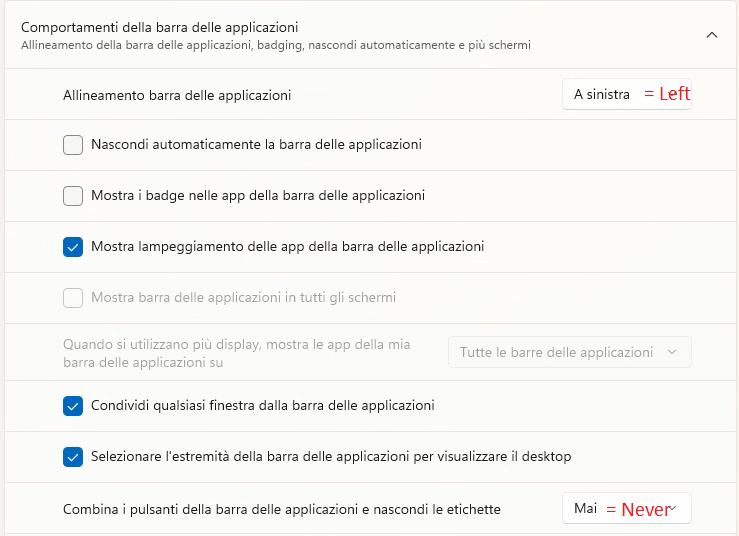Check the Mostra i badge checkbox
The image size is (739, 536).
pyautogui.click(x=73, y=196)
